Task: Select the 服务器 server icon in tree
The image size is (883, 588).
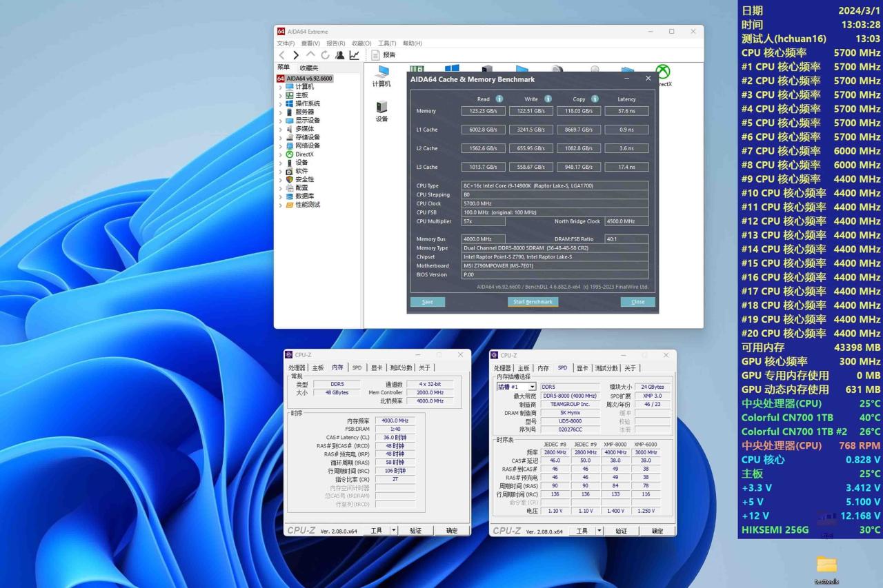Action: (x=290, y=112)
